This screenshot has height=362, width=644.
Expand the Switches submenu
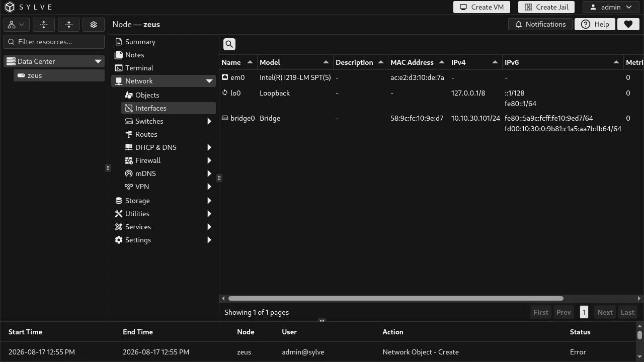(x=209, y=121)
